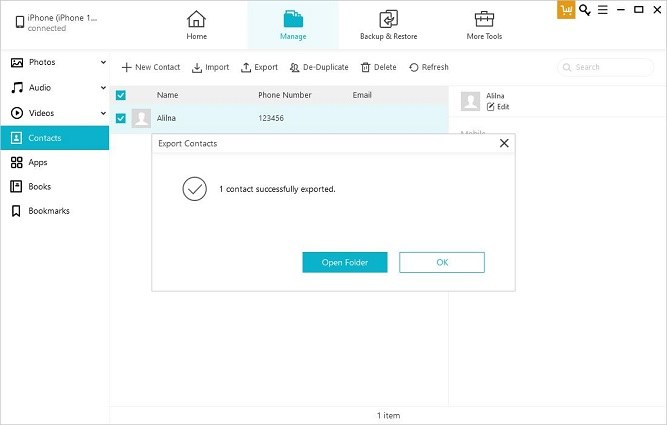Image resolution: width=667 pixels, height=425 pixels.
Task: Open the More Tools tab
Action: [484, 25]
